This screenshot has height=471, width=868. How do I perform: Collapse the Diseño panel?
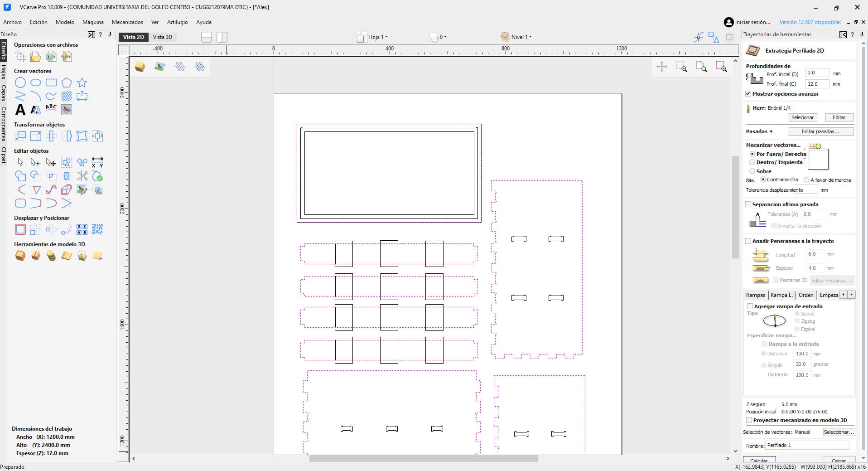91,34
